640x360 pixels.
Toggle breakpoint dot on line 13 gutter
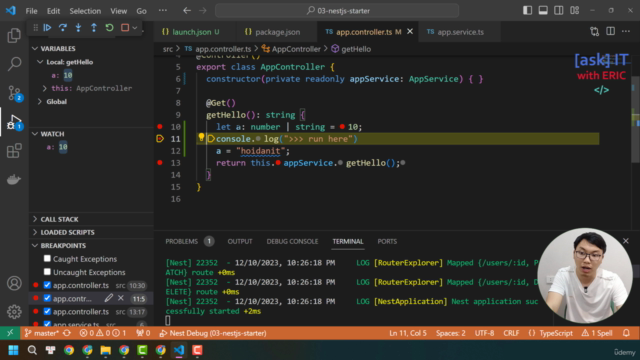click(160, 162)
